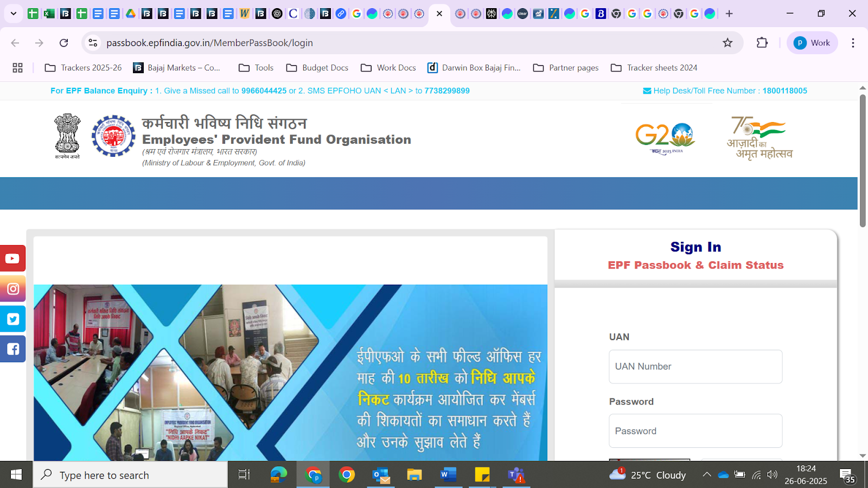Click the 'EPF Passbook & Claim Status' heading
The width and height of the screenshot is (868, 488).
tap(695, 265)
